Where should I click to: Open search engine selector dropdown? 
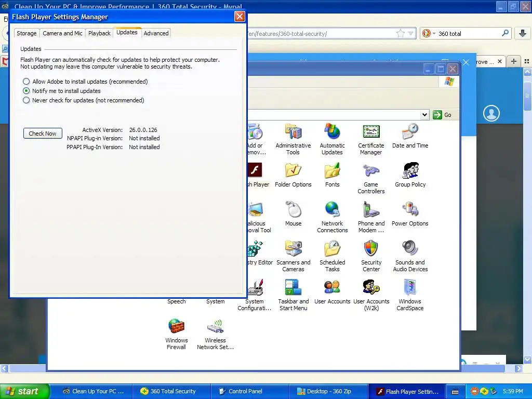pyautogui.click(x=429, y=33)
